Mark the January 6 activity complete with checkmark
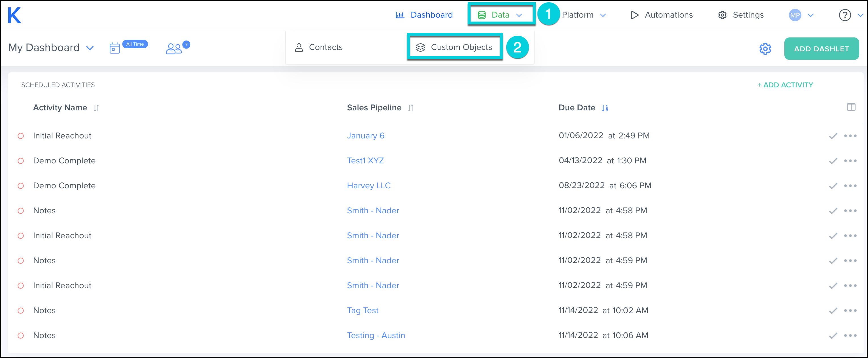Screen dimensions: 868x358 (833, 136)
